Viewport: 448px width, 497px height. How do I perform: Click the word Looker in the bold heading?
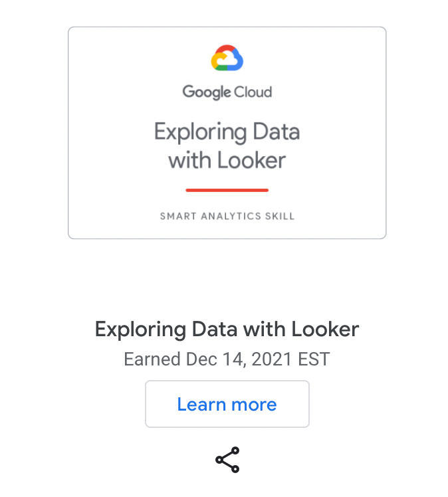click(x=325, y=330)
